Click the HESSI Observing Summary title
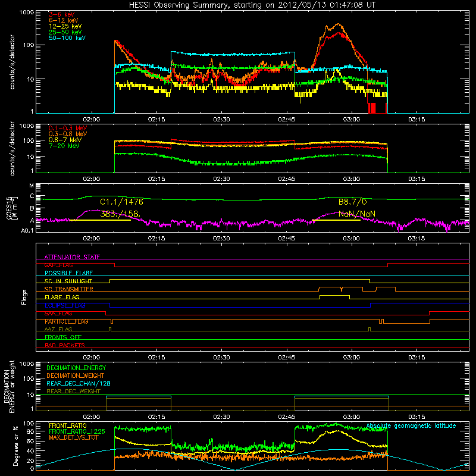The width and height of the screenshot is (476, 476). (x=252, y=5)
